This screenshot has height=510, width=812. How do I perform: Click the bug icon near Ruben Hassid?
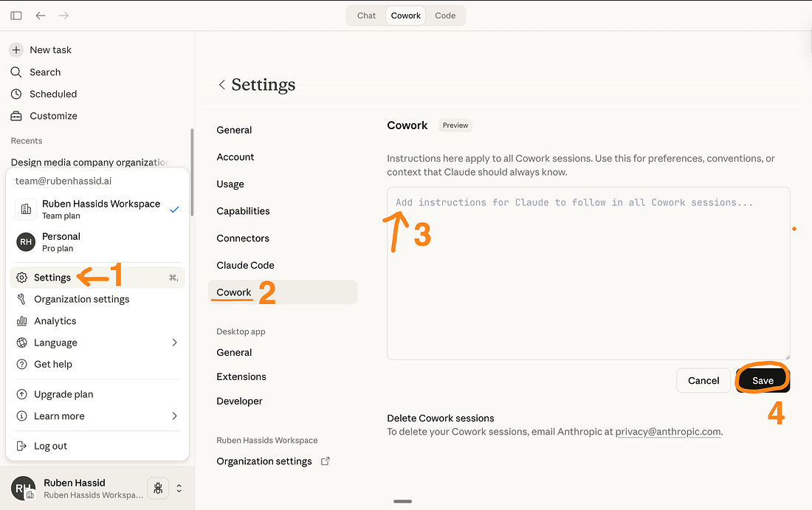pos(158,489)
